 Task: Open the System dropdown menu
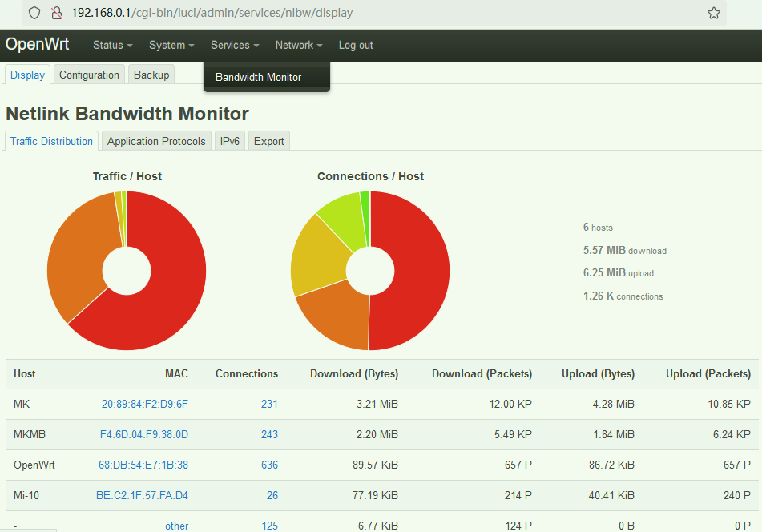click(x=171, y=45)
